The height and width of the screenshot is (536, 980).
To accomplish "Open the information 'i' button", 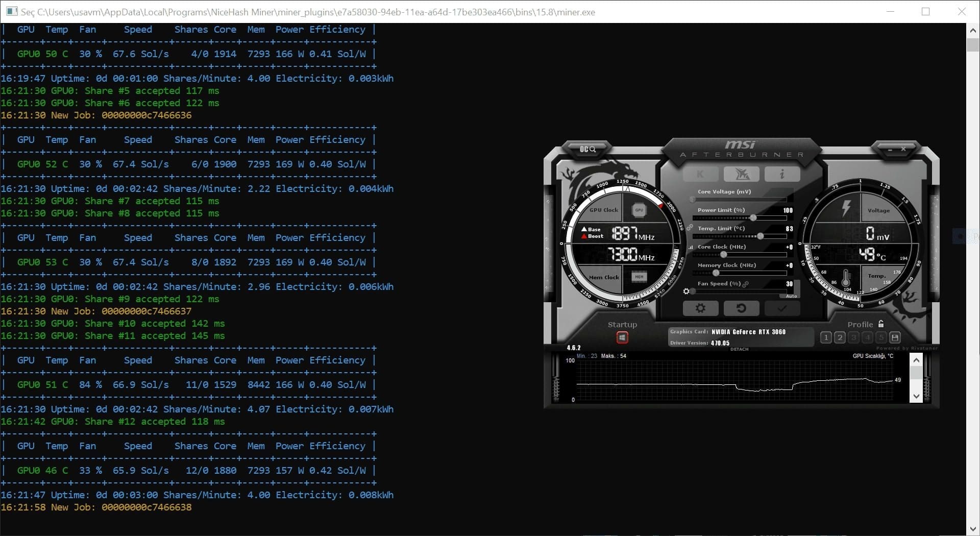I will click(781, 175).
